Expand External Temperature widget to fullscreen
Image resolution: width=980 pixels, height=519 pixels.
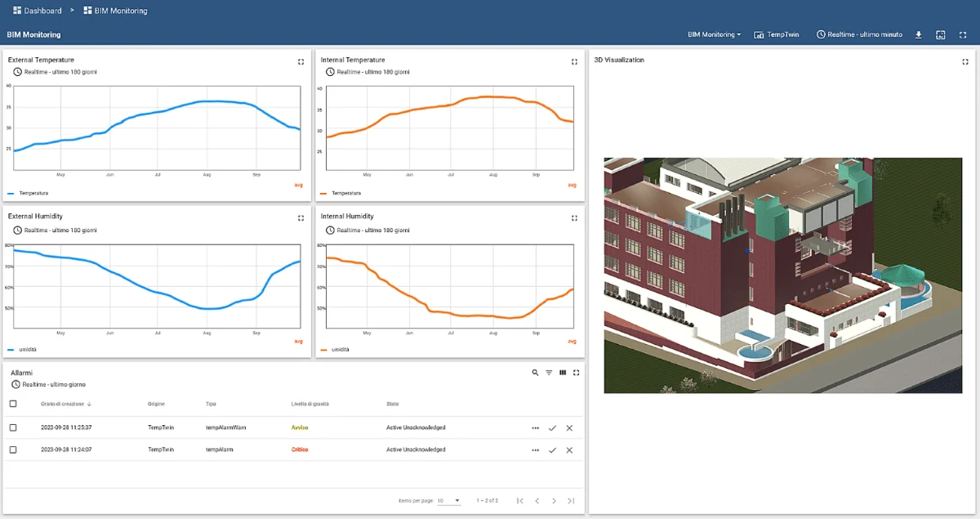pos(301,61)
